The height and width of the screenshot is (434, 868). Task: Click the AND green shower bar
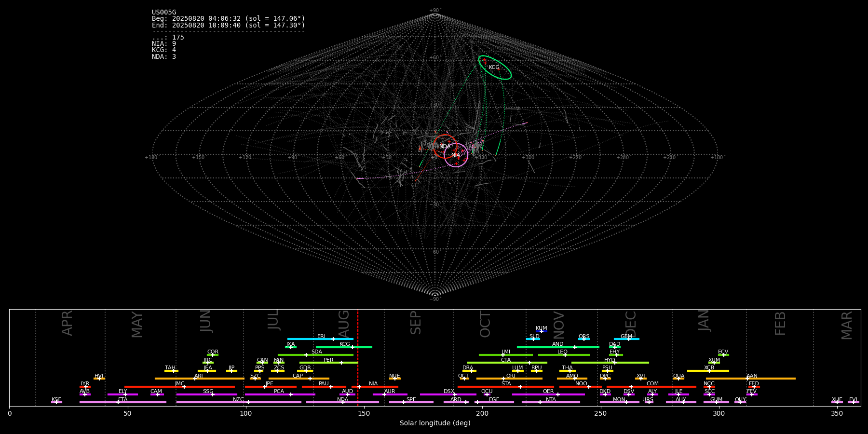click(x=558, y=347)
